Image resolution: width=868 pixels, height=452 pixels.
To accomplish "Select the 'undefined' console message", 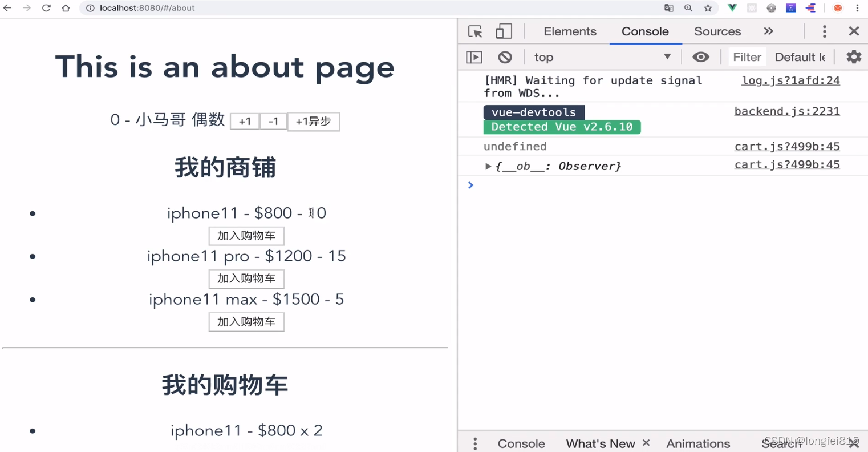I will pos(515,146).
